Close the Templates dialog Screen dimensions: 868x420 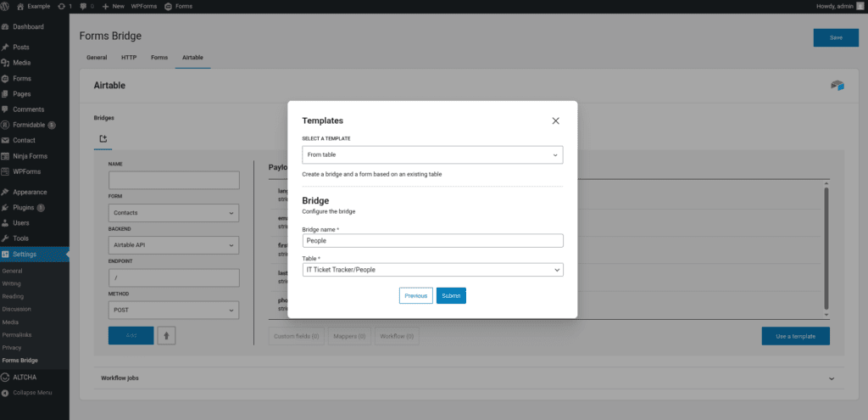point(556,120)
